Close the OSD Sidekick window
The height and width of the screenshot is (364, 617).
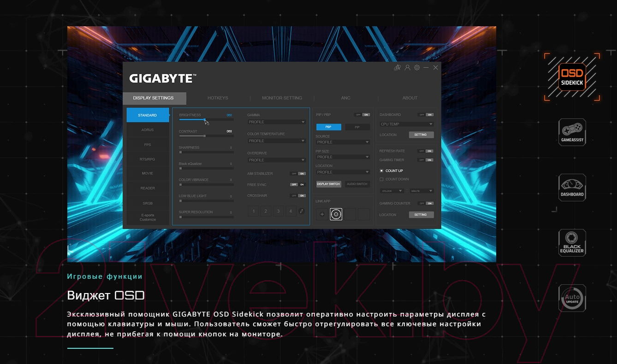coord(435,68)
